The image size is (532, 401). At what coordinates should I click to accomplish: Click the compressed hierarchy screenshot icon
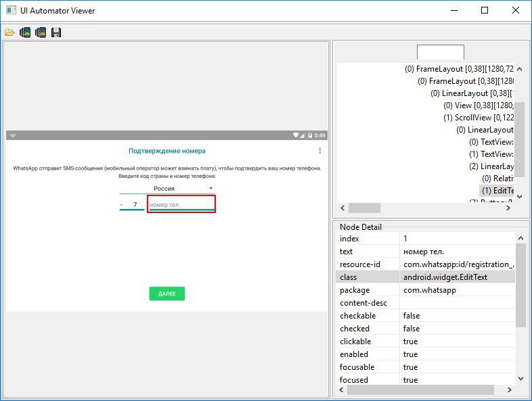tap(41, 32)
